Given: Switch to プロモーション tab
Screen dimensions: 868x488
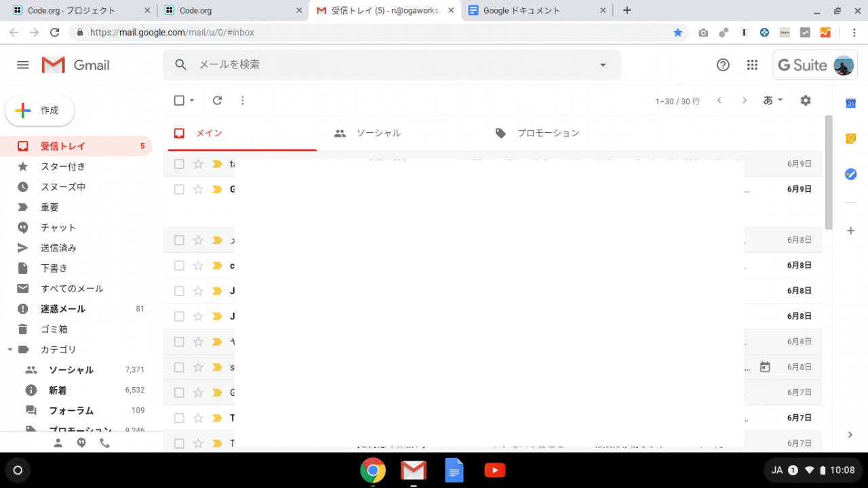Looking at the screenshot, I should click(x=561, y=134).
